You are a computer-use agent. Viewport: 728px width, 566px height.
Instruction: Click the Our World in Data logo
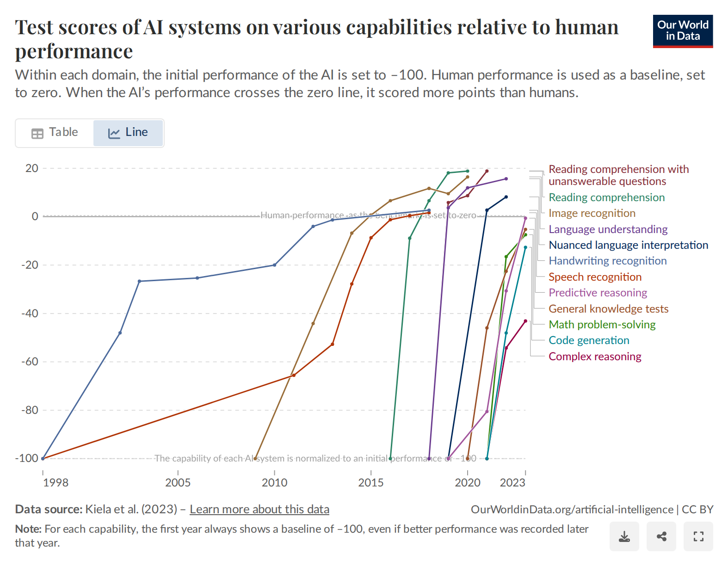[683, 31]
